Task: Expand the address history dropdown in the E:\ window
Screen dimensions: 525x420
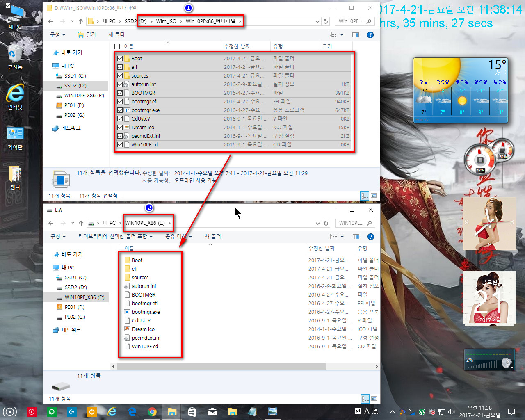Action: [317, 223]
